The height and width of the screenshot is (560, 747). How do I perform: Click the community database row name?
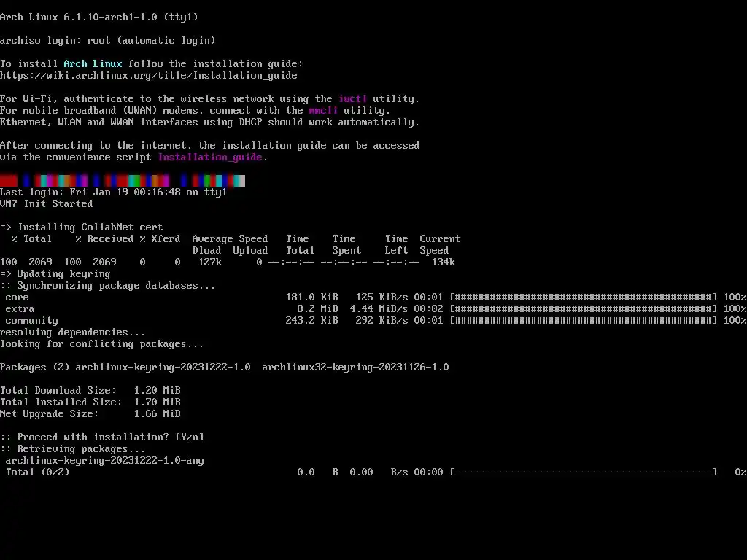point(32,321)
